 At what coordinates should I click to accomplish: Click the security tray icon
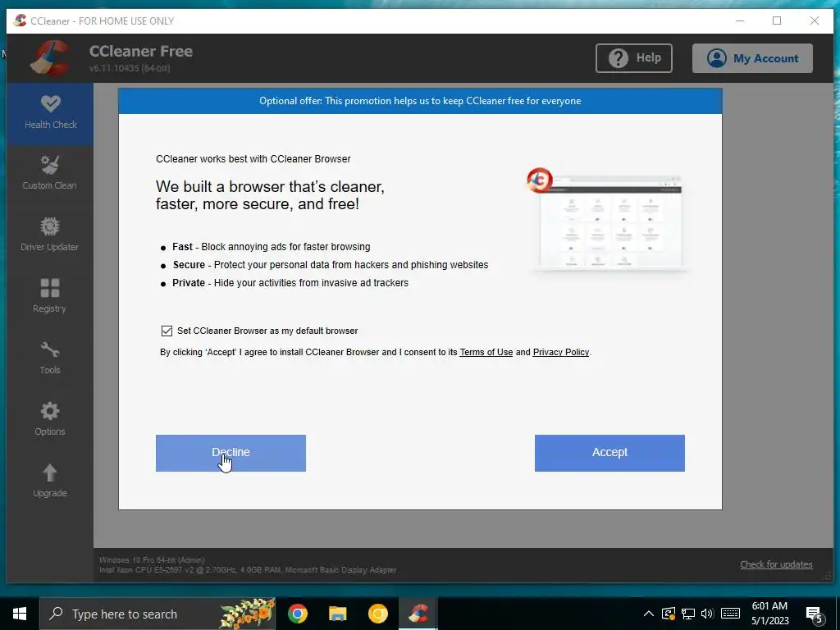(x=668, y=614)
